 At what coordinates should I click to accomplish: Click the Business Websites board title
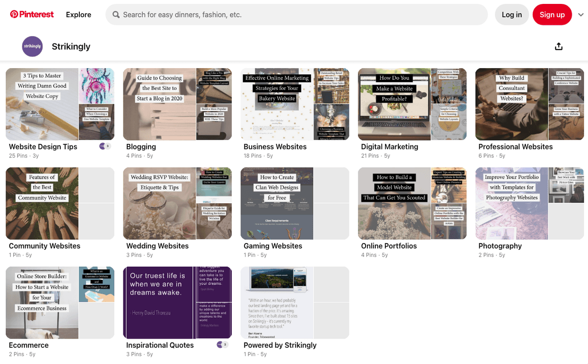(x=275, y=146)
